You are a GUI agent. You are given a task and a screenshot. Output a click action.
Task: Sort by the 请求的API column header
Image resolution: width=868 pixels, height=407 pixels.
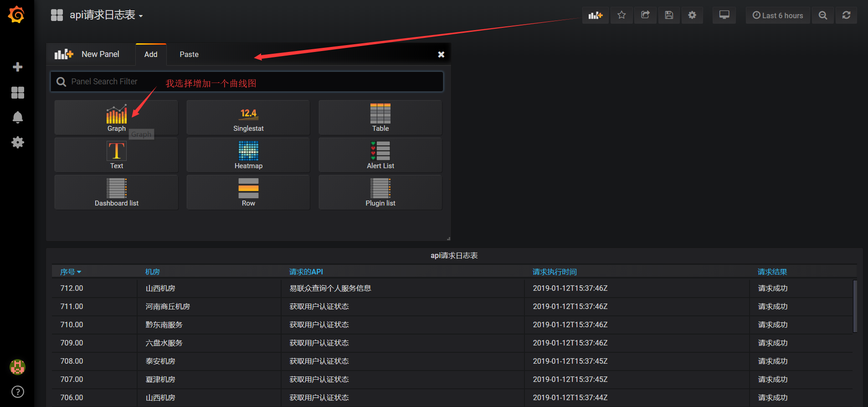pyautogui.click(x=306, y=272)
